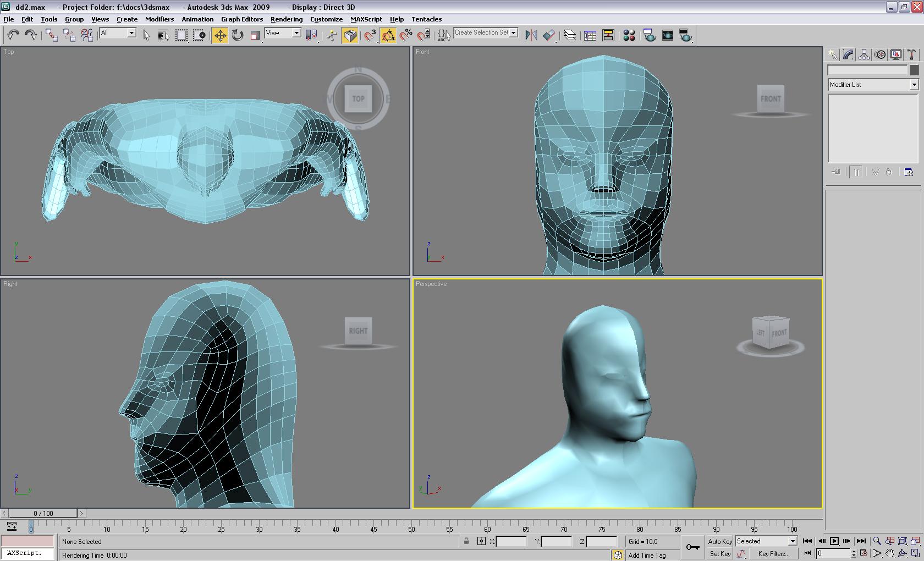Open the Rendering menu
Screen dimensions: 924x561
287,19
